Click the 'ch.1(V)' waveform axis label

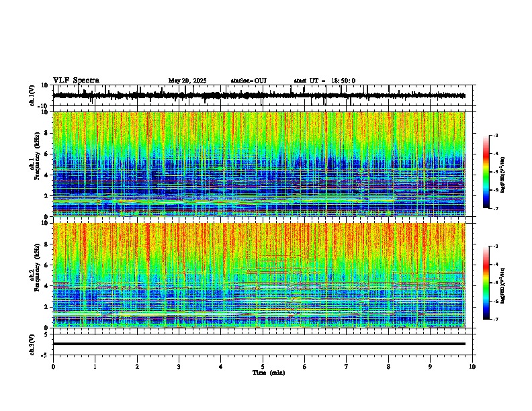(x=32, y=95)
